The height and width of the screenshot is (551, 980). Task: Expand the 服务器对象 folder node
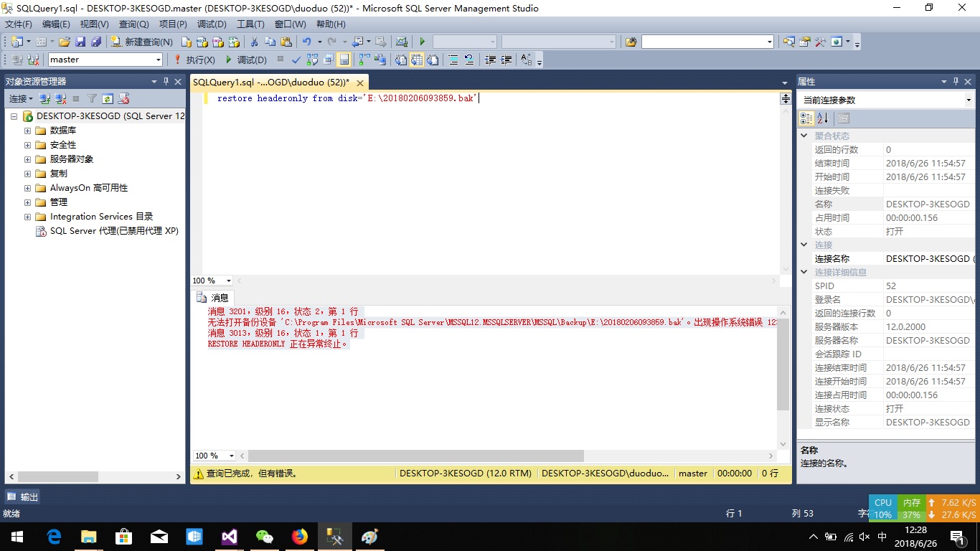click(27, 159)
